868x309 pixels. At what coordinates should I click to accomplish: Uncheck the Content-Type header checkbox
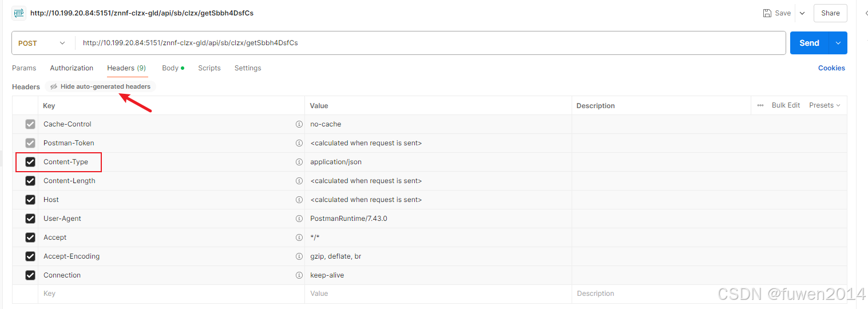(x=30, y=162)
